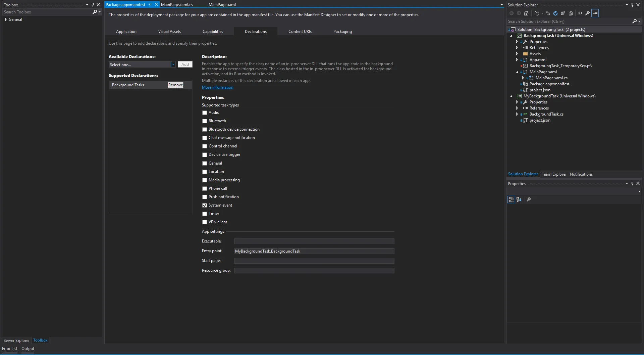Image resolution: width=644 pixels, height=355 pixels.
Task: Enable the Bluetooth task type checkbox
Action: (205, 121)
